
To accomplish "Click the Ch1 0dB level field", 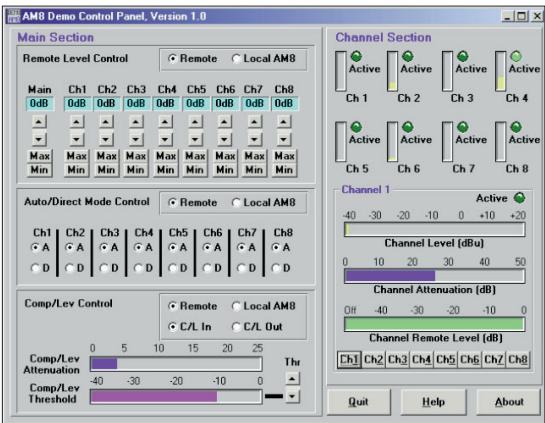I will [77, 104].
